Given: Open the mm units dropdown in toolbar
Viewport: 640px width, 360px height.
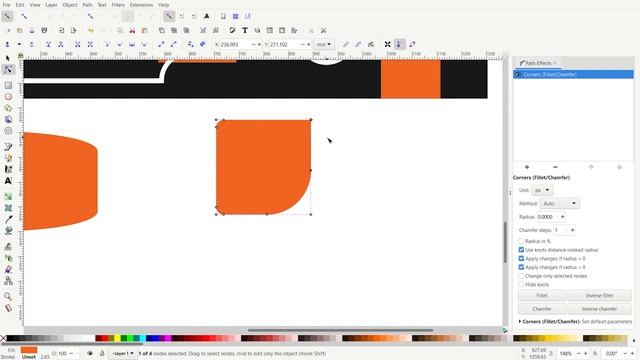Looking at the screenshot, I should coord(324,44).
